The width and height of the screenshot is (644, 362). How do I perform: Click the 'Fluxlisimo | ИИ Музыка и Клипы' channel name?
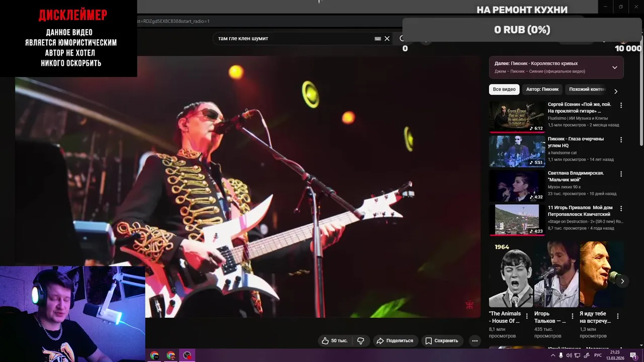578,118
